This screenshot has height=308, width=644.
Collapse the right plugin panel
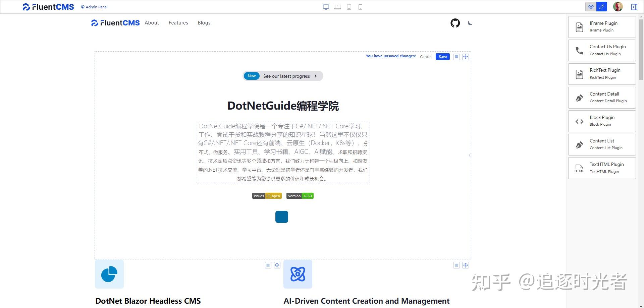coord(634,7)
